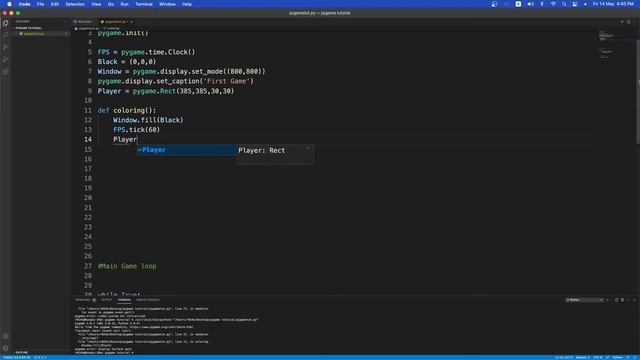Viewport: 640px width, 360px height.
Task: Collapse the PYGAME TUTORIAL folder section
Action: click(29, 28)
